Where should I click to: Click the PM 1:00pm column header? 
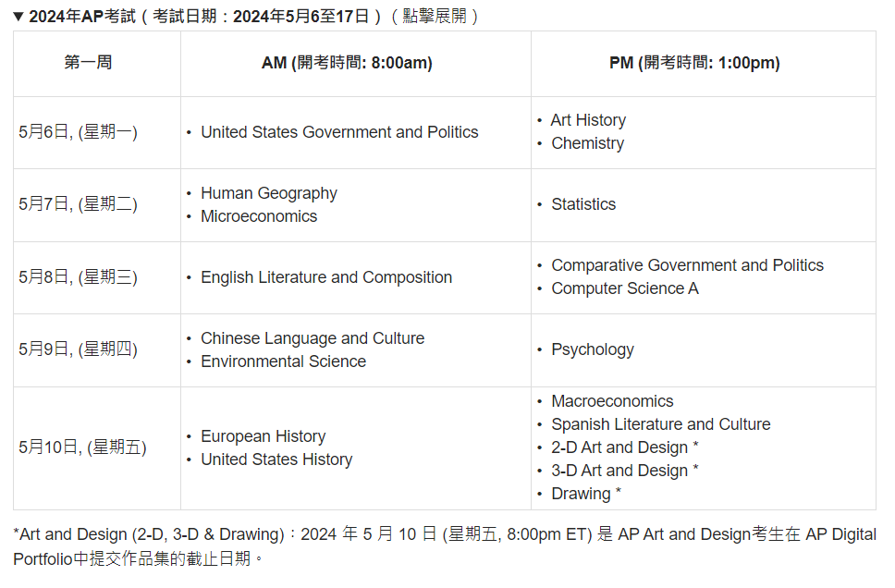(694, 63)
